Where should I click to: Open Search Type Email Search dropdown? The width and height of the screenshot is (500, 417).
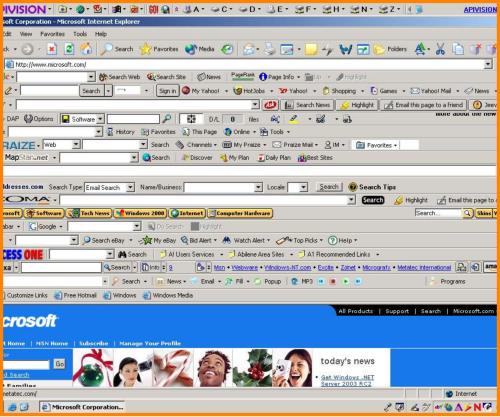131,187
